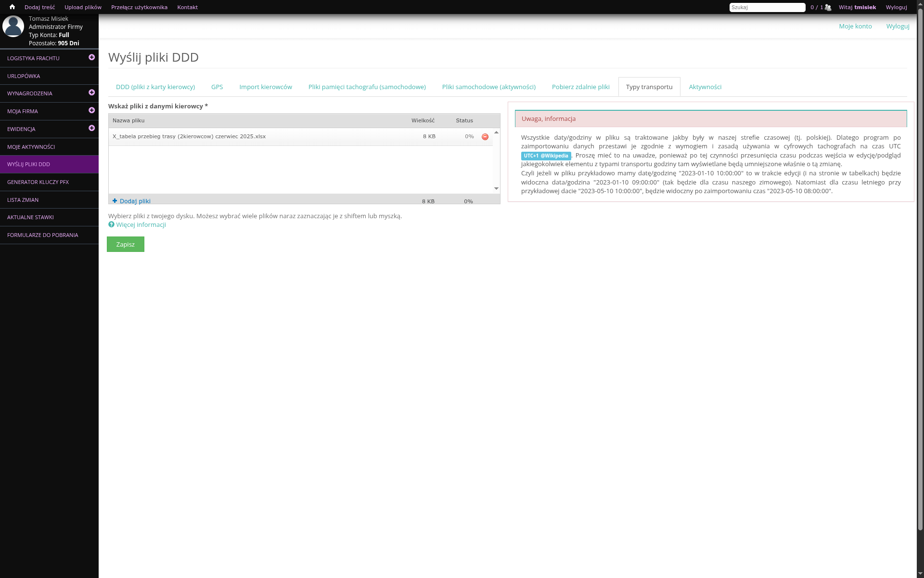Open the Import kierowców tab
This screenshot has height=578, width=924.
point(266,87)
